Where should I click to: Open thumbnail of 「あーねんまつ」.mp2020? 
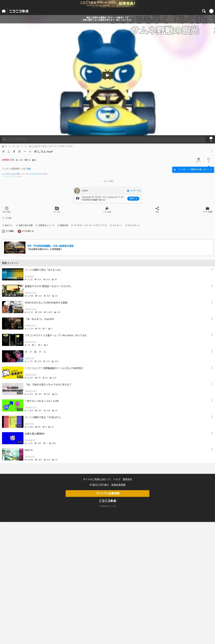click(13, 324)
